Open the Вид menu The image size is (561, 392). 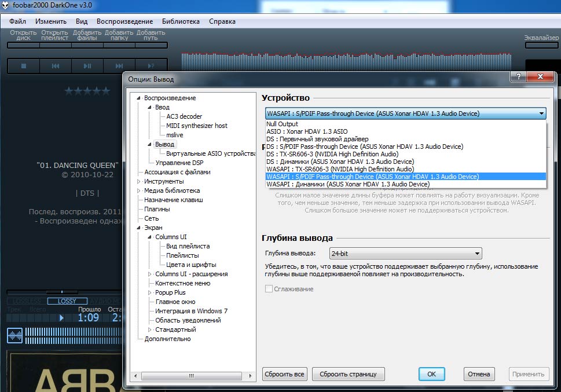[82, 21]
